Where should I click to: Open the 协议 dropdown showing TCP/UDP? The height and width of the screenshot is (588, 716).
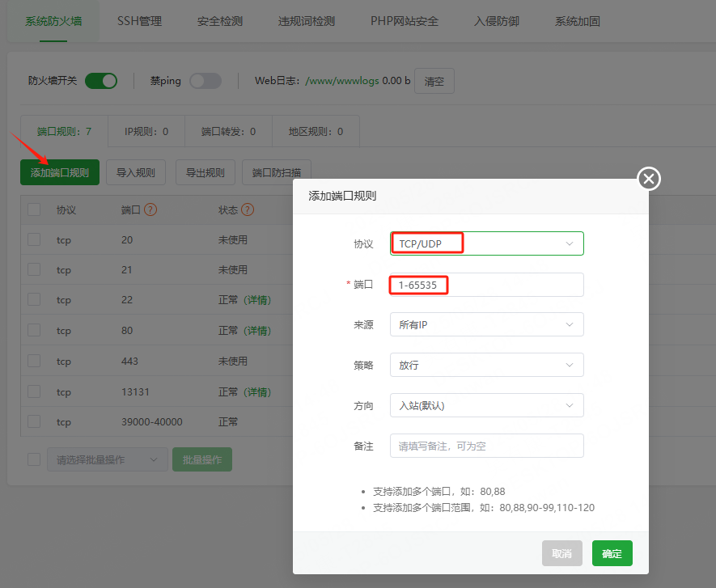pos(486,243)
